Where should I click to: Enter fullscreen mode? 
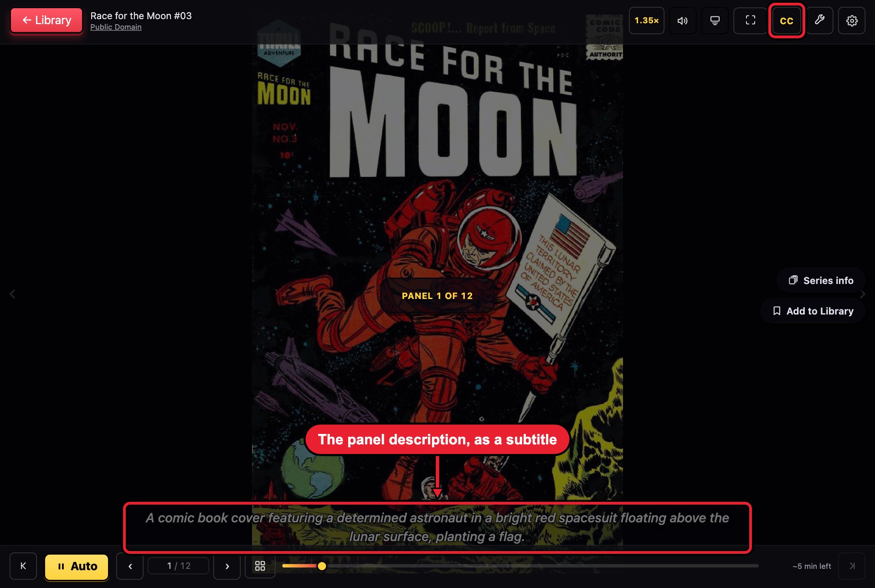point(750,21)
